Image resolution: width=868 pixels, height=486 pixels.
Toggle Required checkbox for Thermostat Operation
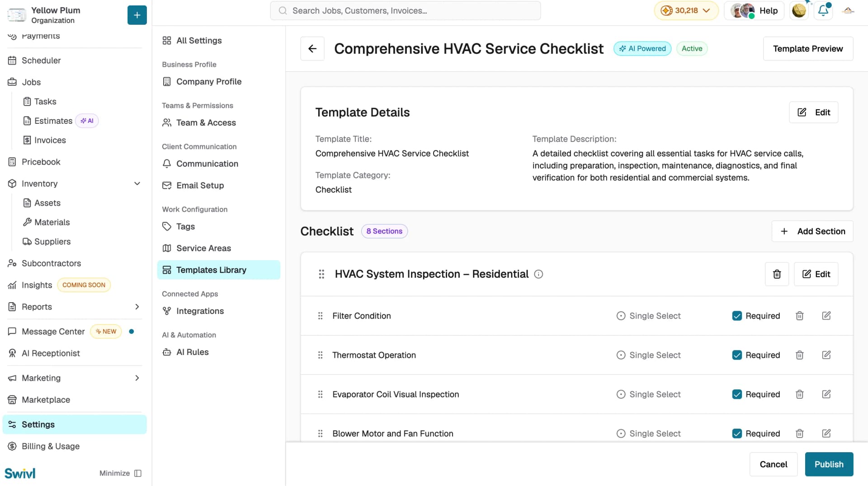[x=737, y=355]
